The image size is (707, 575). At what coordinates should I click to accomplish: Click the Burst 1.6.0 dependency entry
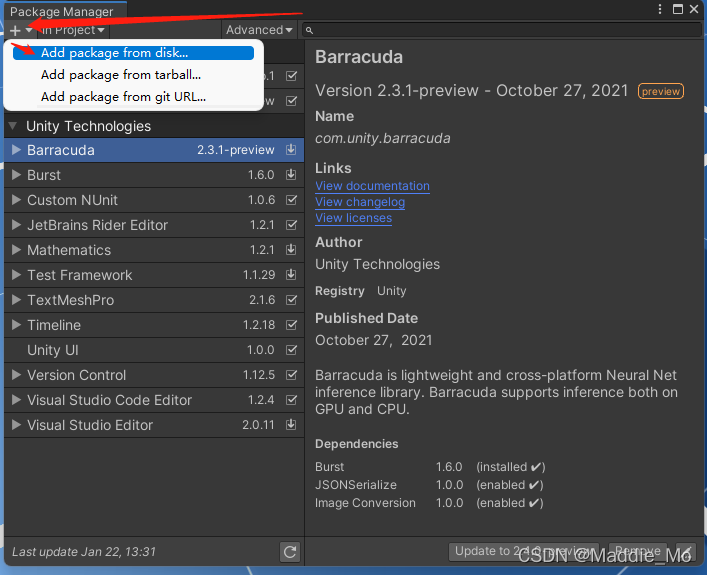430,467
